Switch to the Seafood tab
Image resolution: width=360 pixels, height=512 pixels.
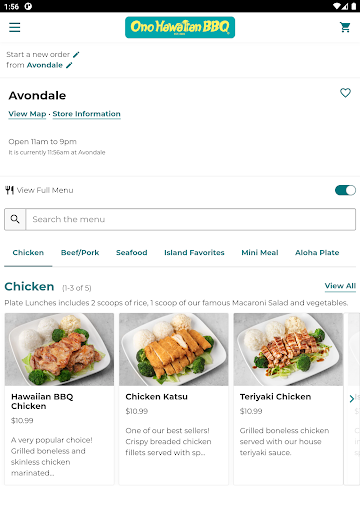point(132,253)
